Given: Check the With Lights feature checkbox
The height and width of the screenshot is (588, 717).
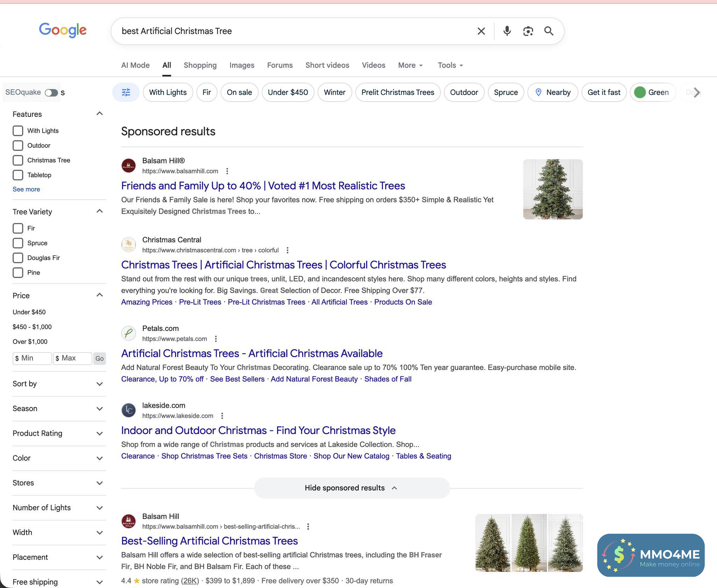Looking at the screenshot, I should pyautogui.click(x=18, y=131).
